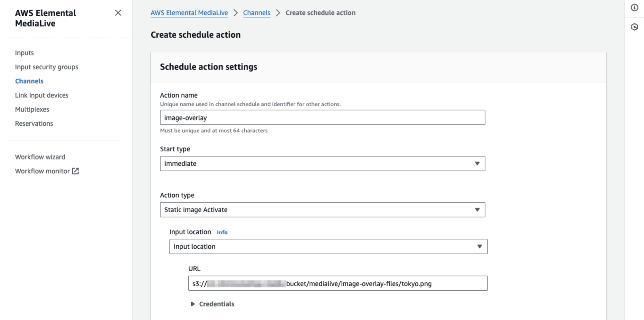The height and width of the screenshot is (320, 644).
Task: Click the Info link beside Input location
Action: pos(222,232)
